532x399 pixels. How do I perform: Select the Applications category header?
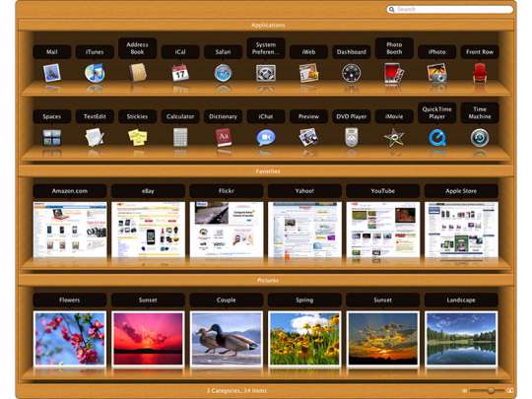click(268, 25)
